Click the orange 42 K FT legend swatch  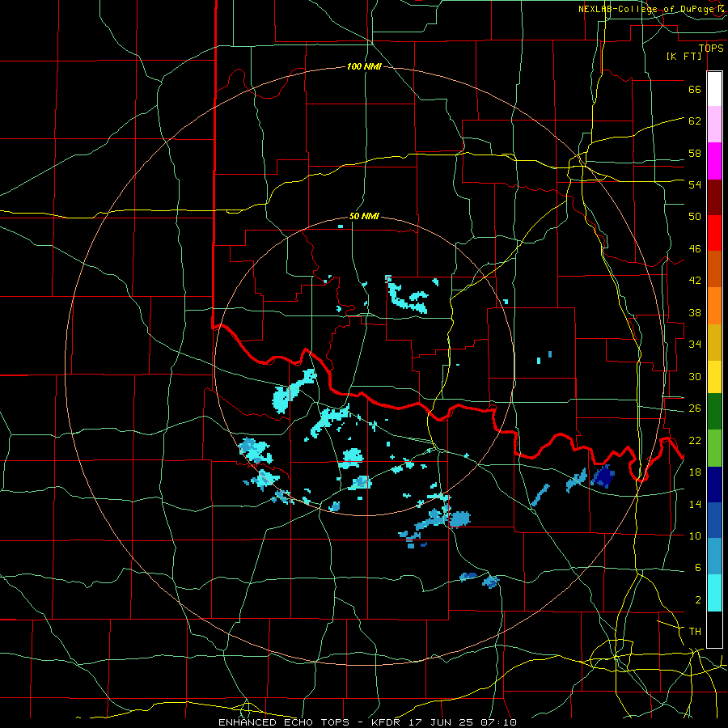coord(714,306)
